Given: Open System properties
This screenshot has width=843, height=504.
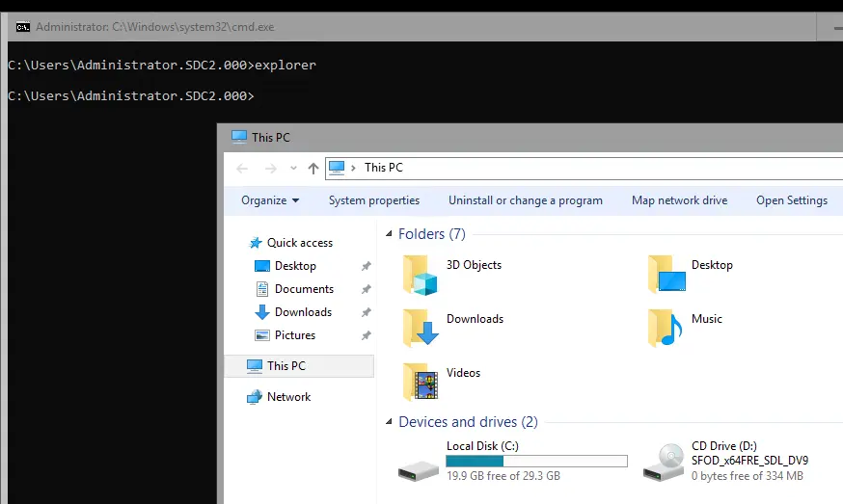Looking at the screenshot, I should coord(373,200).
